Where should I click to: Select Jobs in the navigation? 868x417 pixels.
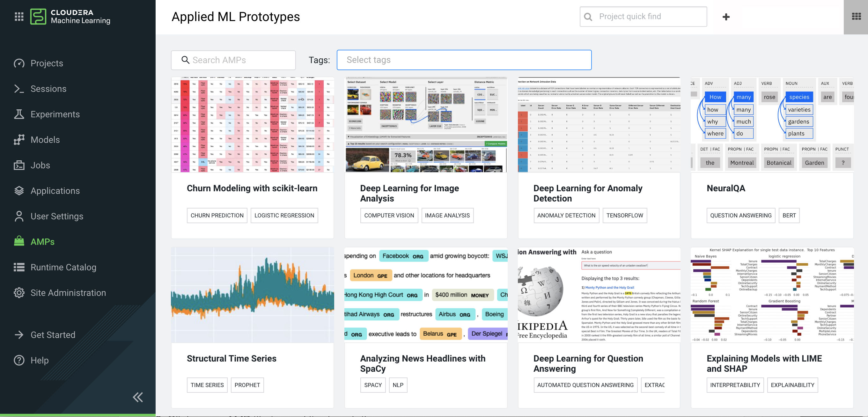coord(40,165)
